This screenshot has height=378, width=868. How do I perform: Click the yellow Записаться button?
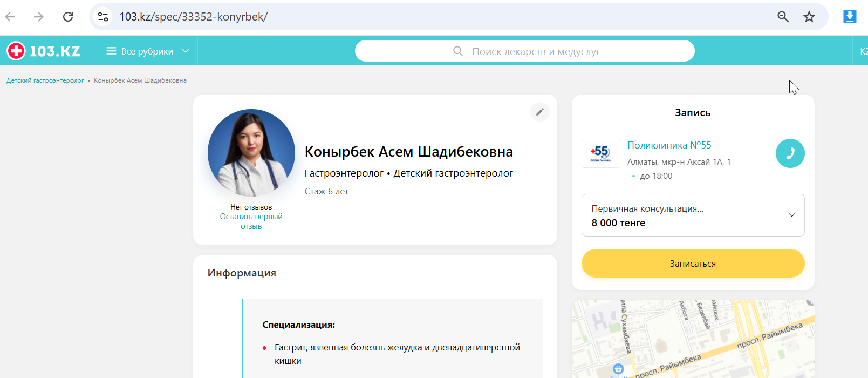point(693,264)
